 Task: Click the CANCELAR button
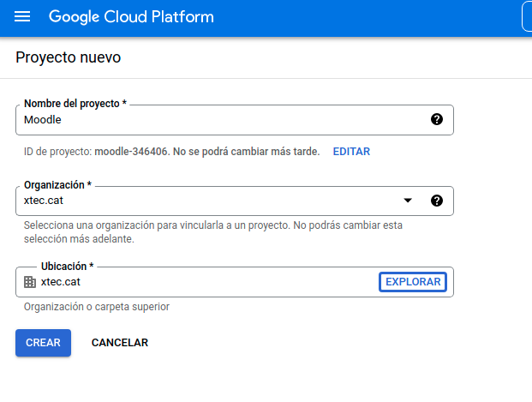(120, 343)
